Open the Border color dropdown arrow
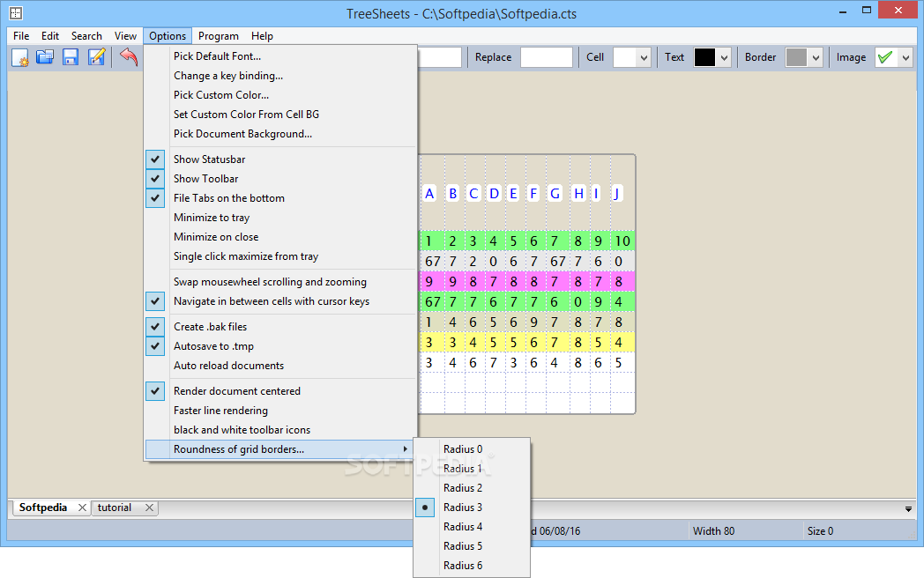This screenshot has width=924, height=578. tap(816, 58)
